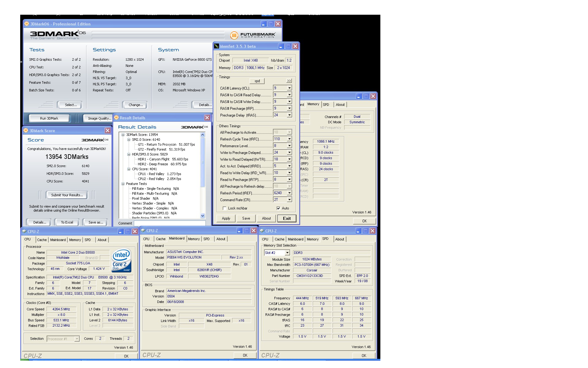Open Memory tab in CPU-Z Mainboard window
This screenshot has height=368, width=588.
coord(194,239)
